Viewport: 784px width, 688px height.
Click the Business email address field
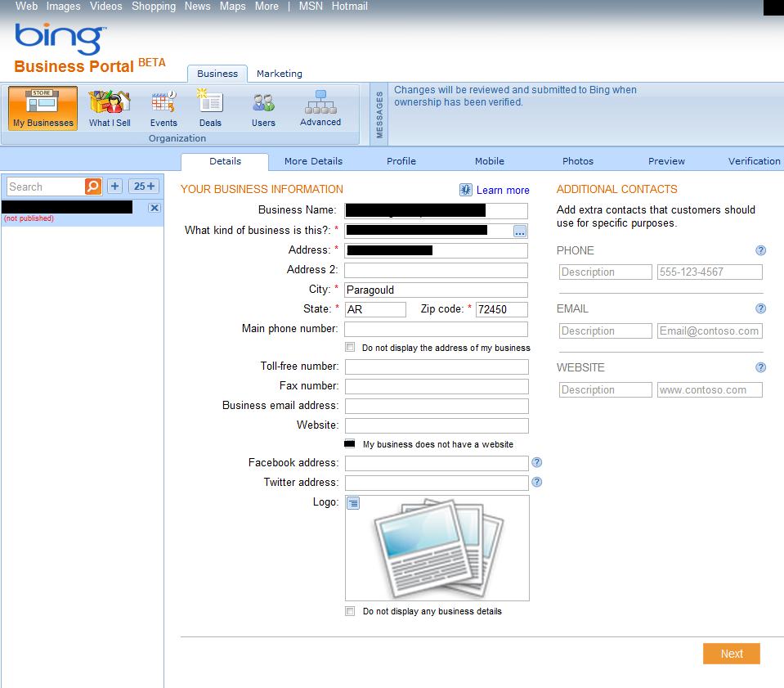tap(437, 406)
